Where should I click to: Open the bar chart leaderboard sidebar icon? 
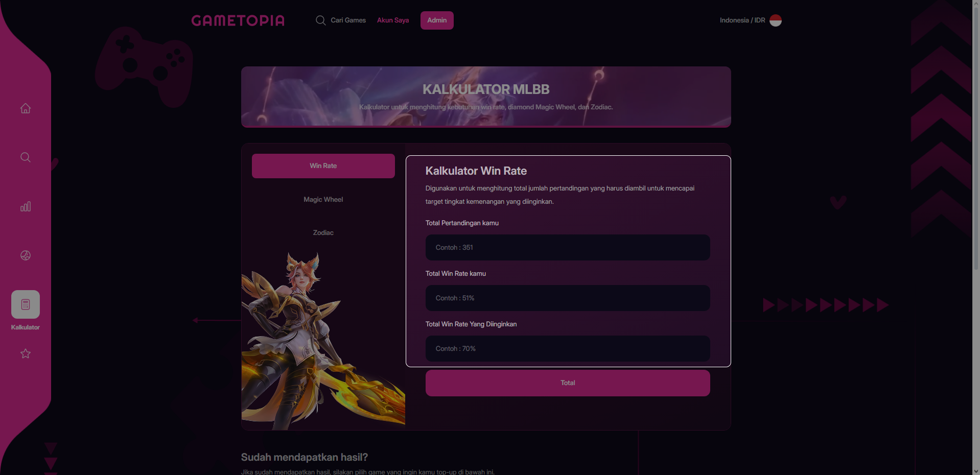point(26,206)
